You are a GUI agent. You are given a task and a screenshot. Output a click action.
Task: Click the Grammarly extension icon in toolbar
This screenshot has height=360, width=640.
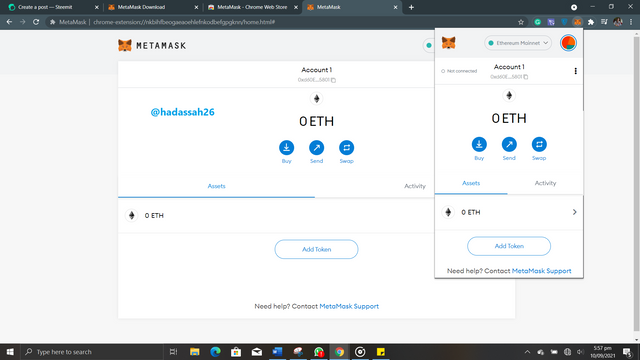point(538,22)
